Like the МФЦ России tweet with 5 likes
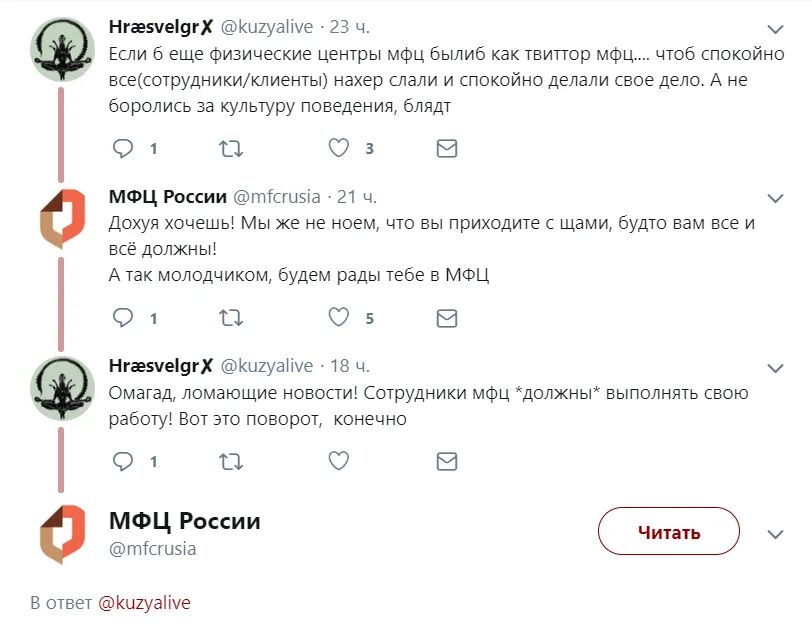Screen dimensions: 812x628 tap(339, 319)
